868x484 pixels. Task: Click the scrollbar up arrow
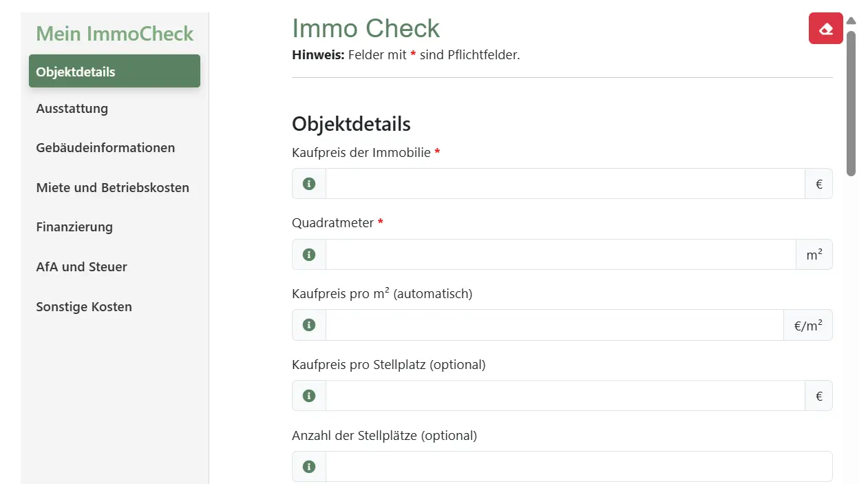point(851,21)
